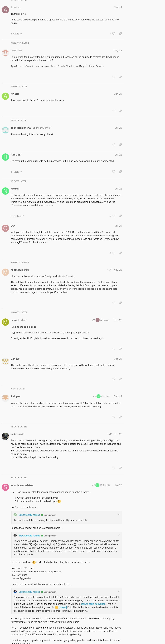Open smarthausassistent's user avatar

pos(5,487)
